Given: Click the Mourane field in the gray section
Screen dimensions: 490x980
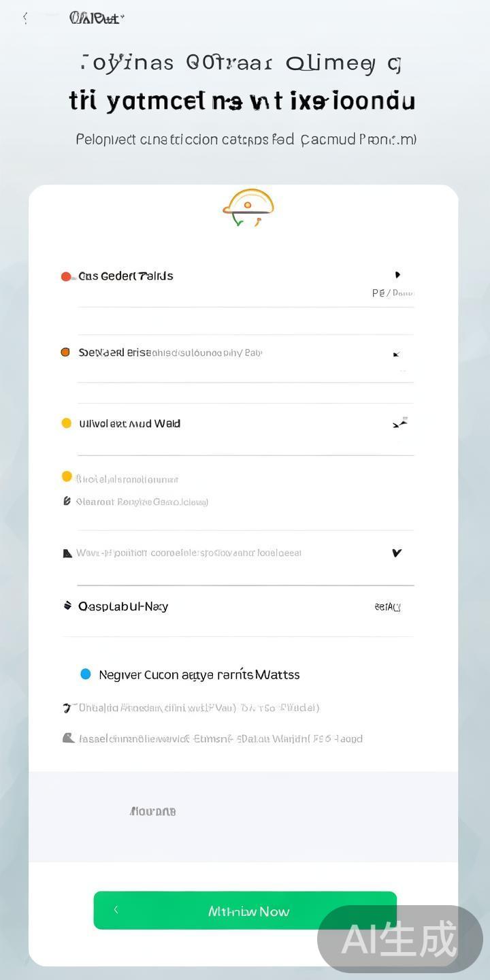Looking at the screenshot, I should (153, 811).
